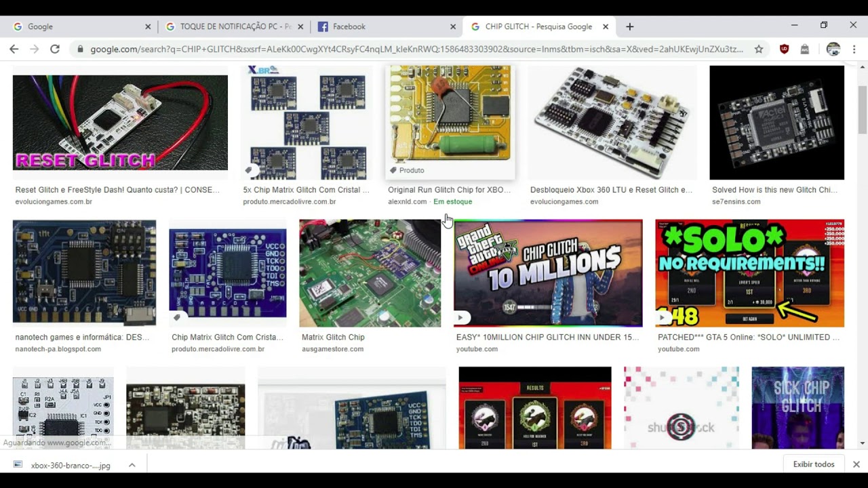This screenshot has height=488, width=868.
Task: Click the EASY* 10MILLION CHIP GLITCH title
Action: click(x=547, y=337)
